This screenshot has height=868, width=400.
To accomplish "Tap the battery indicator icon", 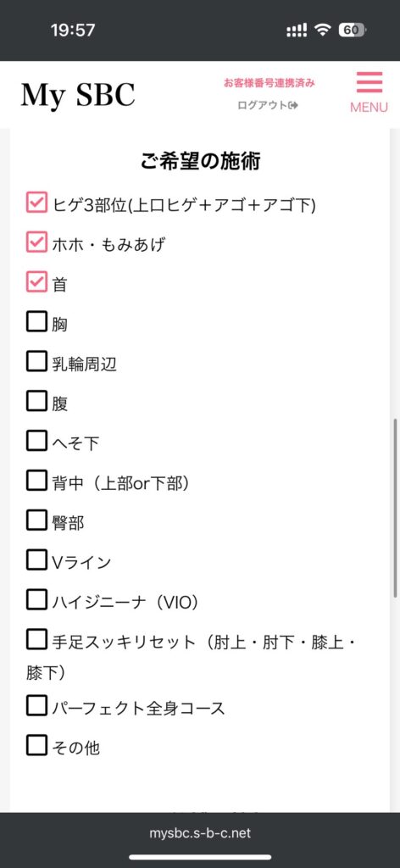I will 353,31.
